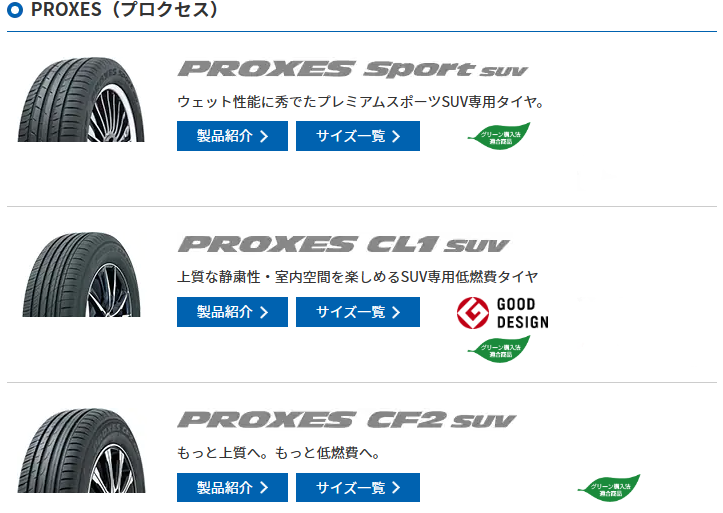The width and height of the screenshot is (723, 513).
Task: Open 製品紹介 for PROXES Sport SUV
Action: 232,136
